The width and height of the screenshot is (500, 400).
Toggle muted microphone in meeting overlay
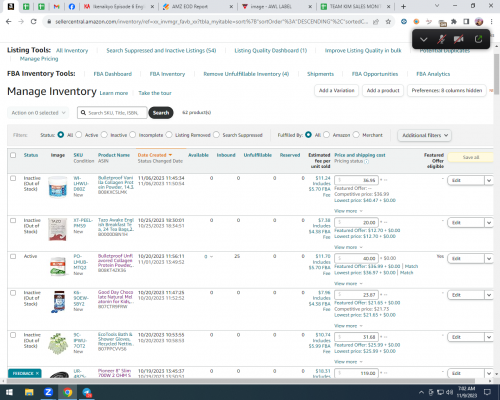point(442,39)
